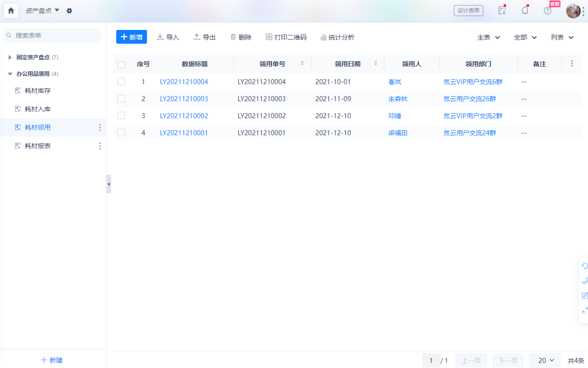Click the page number input field
Viewport: 588px width, 368px height.
tap(431, 361)
